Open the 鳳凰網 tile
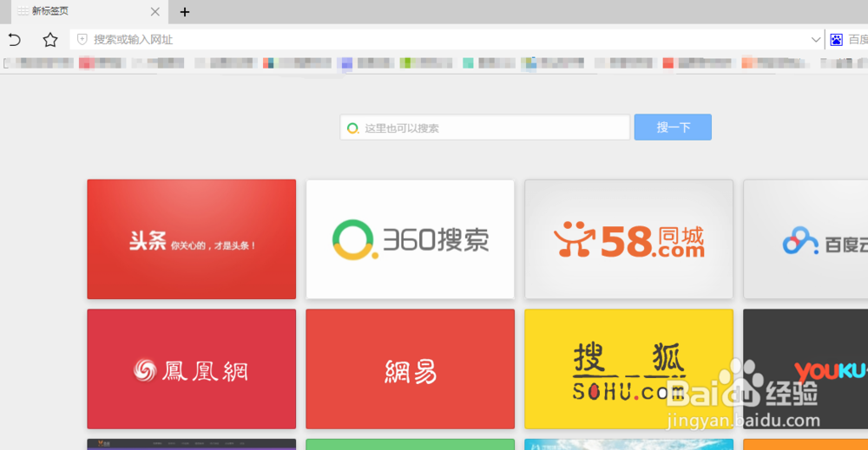Image resolution: width=868 pixels, height=450 pixels. click(192, 368)
